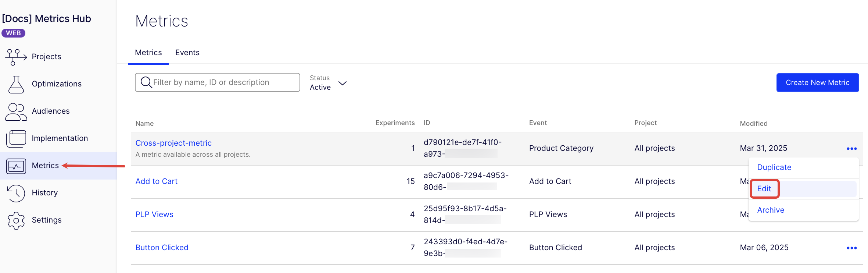Open actions menu for Button Clicked row
The image size is (868, 273).
click(x=851, y=248)
